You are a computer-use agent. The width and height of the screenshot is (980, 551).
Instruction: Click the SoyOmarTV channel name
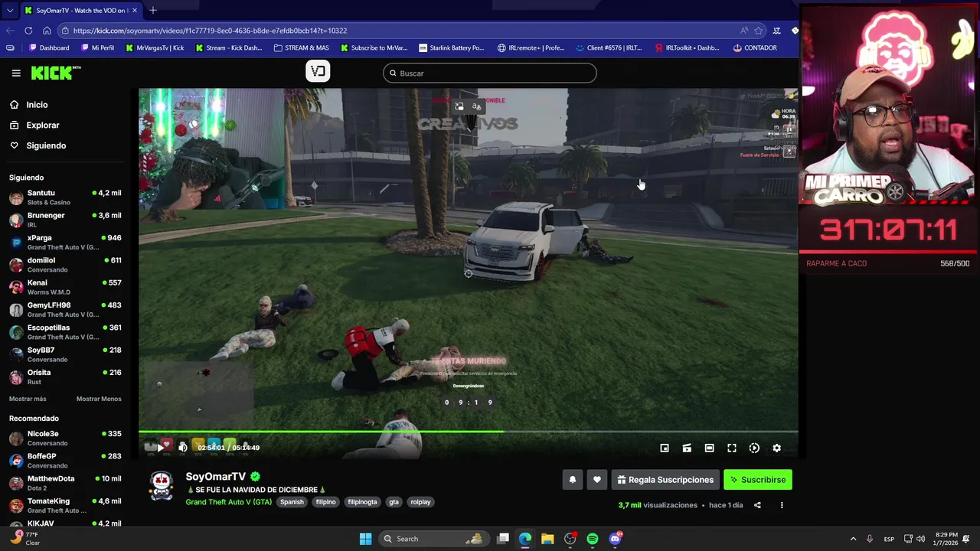tap(215, 477)
